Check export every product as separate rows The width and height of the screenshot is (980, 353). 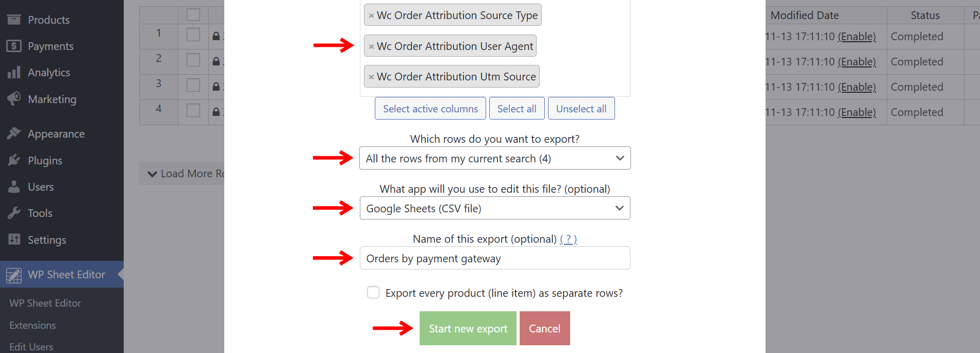(373, 293)
